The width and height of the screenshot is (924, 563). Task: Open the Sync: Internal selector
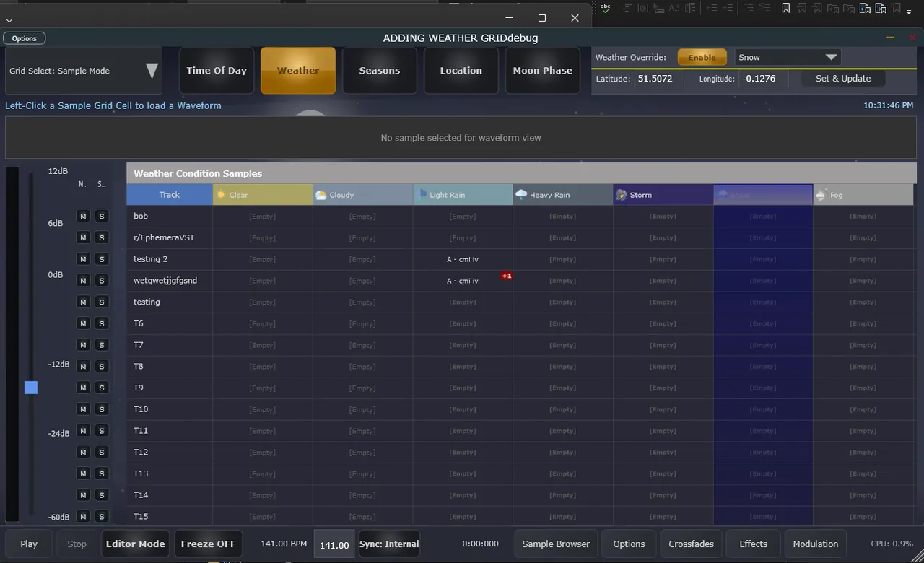click(389, 544)
